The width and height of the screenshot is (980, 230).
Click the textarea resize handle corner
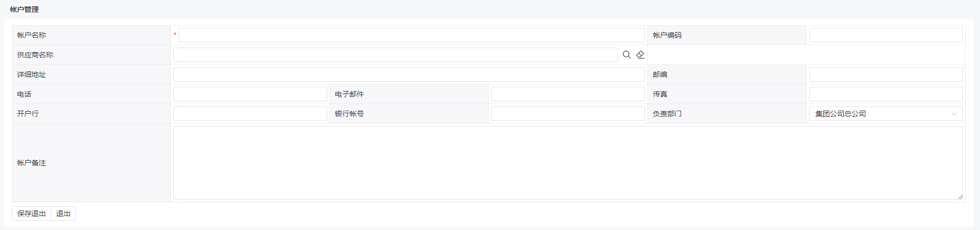(x=960, y=196)
